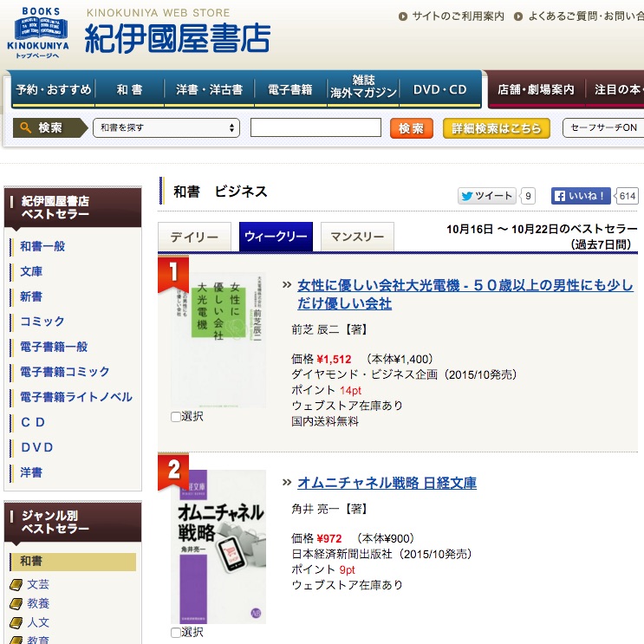The image size is (644, 644).
Task: Select コミック in bestseller sidebar
Action: tap(42, 322)
